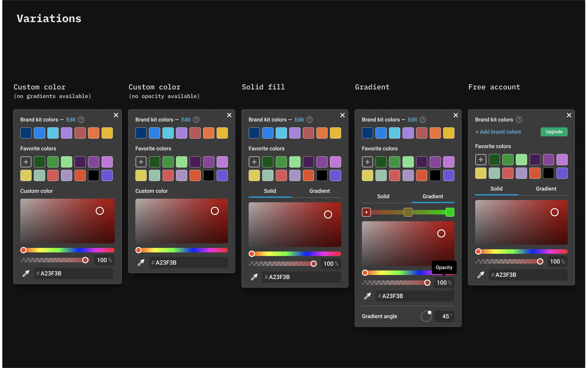Switch to Gradient tab in Solid fill panel
This screenshot has height=368, width=588.
click(319, 191)
